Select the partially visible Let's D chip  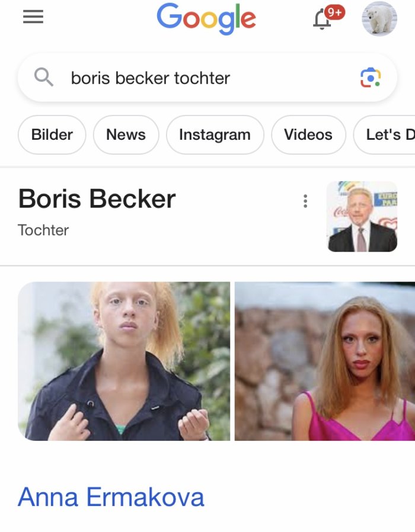384,134
